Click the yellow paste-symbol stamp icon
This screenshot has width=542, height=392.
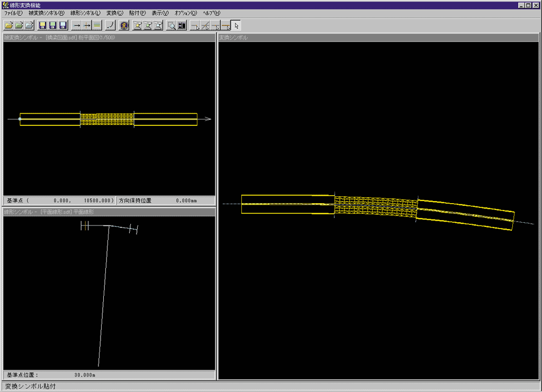pyautogui.click(x=138, y=25)
